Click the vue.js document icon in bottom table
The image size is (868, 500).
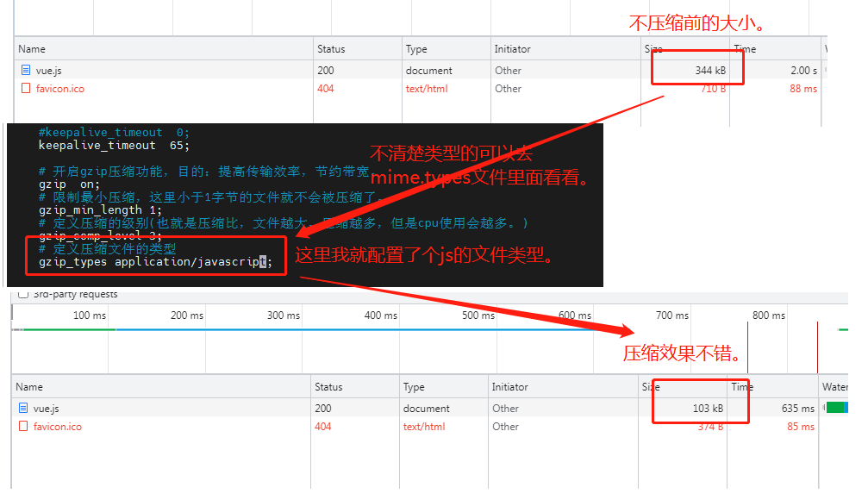pos(23,408)
